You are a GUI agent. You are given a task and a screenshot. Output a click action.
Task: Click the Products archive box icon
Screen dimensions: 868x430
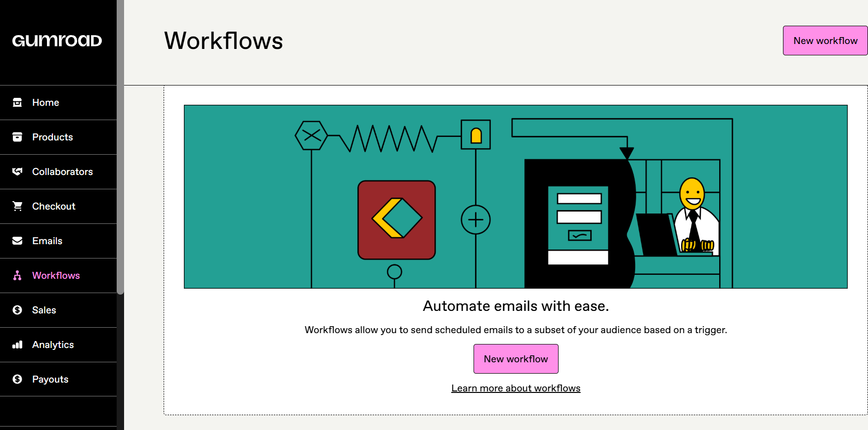[17, 137]
